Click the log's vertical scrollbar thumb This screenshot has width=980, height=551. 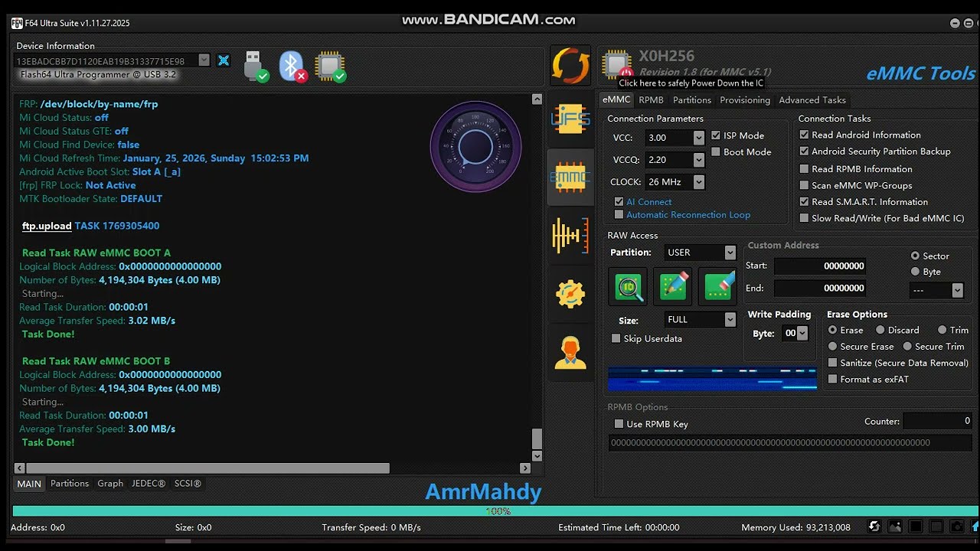coord(537,439)
